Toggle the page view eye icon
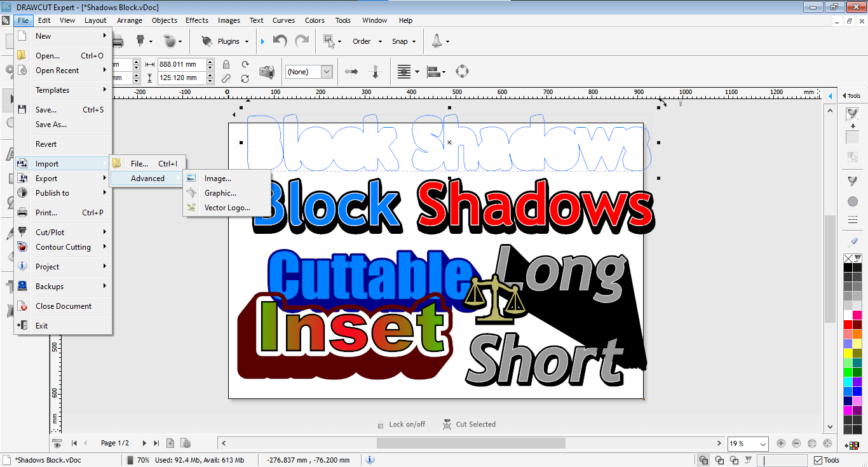868x467 pixels. tap(57, 443)
